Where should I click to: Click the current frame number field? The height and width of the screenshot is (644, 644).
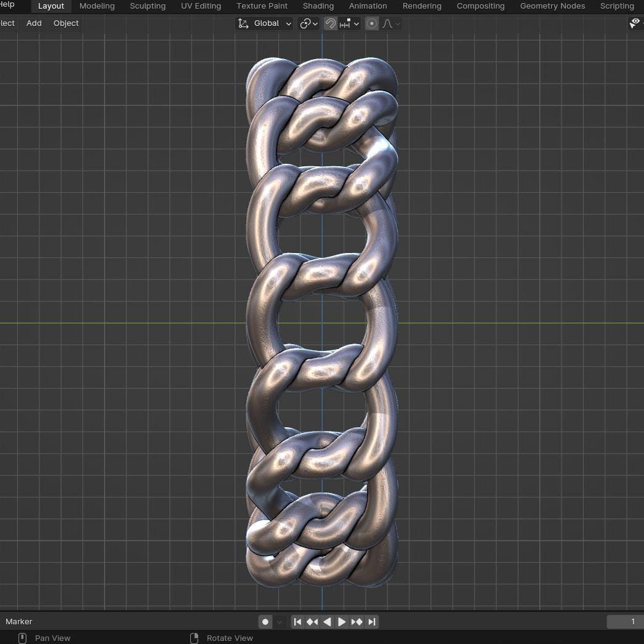(625, 621)
